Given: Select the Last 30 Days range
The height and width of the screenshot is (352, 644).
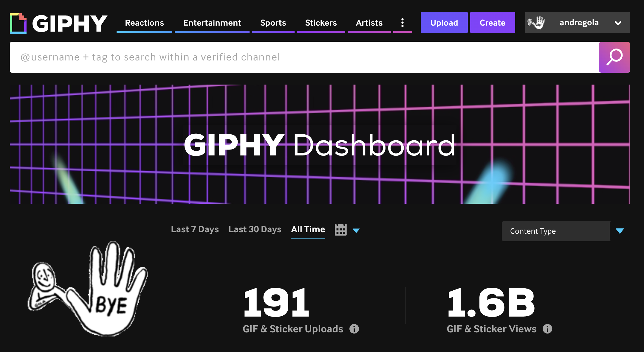Looking at the screenshot, I should coord(255,229).
